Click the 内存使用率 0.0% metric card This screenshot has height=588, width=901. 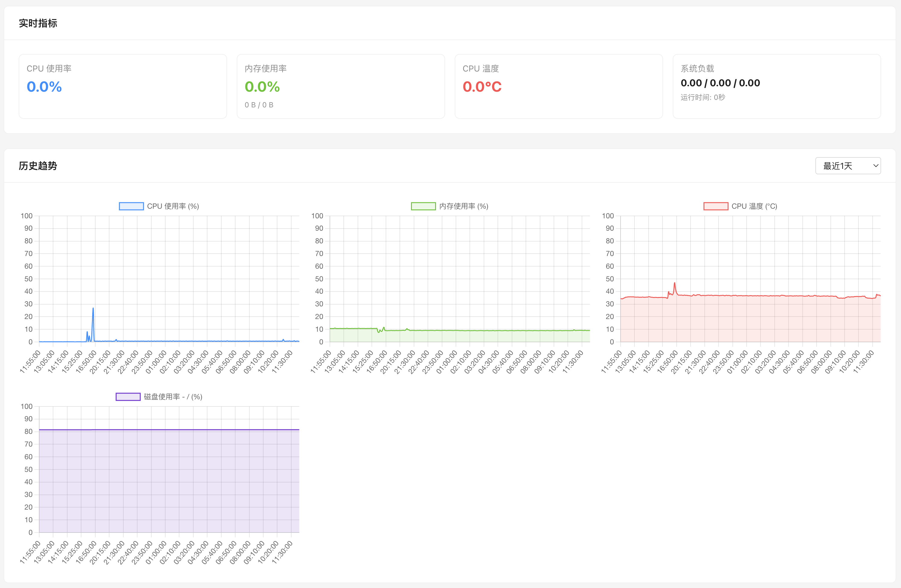(x=340, y=86)
